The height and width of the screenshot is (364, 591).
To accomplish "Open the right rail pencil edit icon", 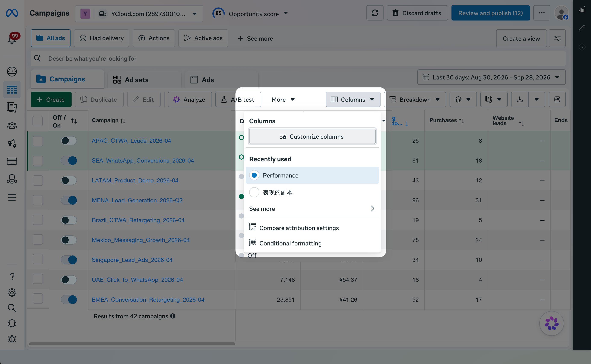I will point(582,28).
